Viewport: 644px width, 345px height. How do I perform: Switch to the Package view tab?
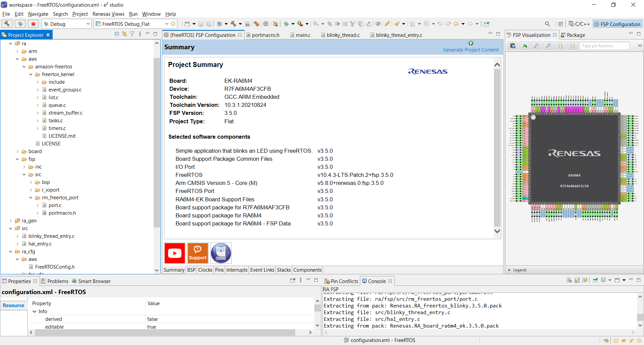(x=573, y=35)
